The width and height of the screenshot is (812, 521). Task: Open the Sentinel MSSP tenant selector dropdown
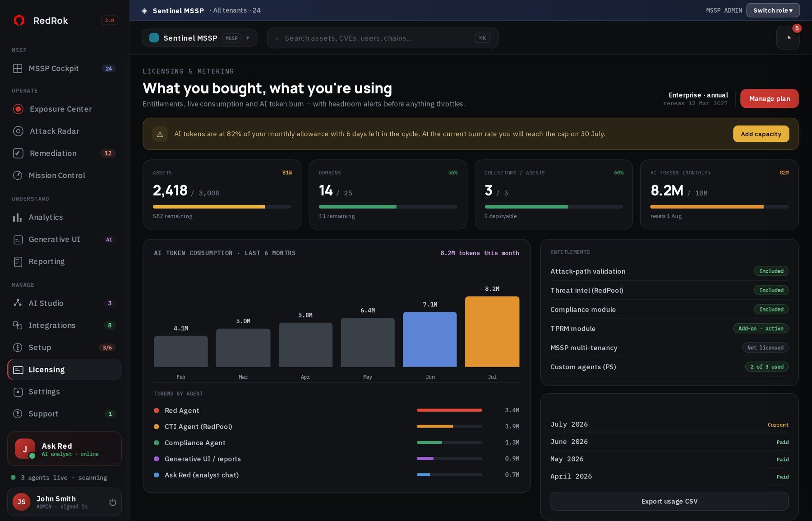click(x=199, y=38)
